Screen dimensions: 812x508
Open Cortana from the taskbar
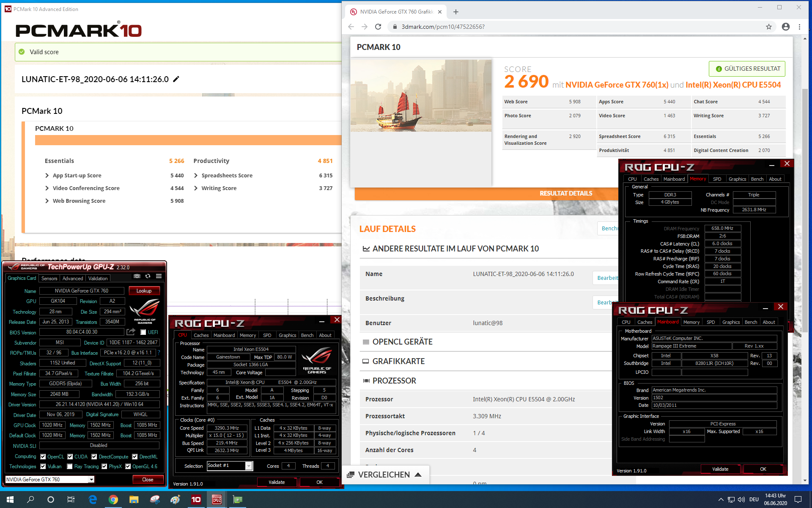coord(51,500)
